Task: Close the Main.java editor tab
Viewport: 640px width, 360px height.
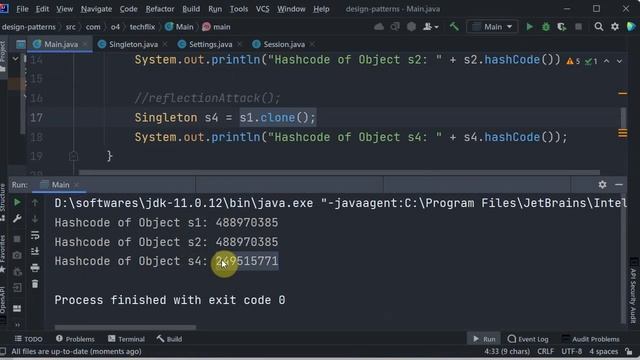Action: point(85,44)
